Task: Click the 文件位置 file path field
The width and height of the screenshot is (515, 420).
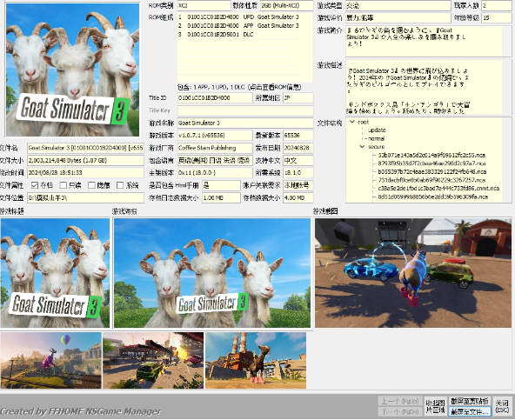Action: [x=85, y=197]
